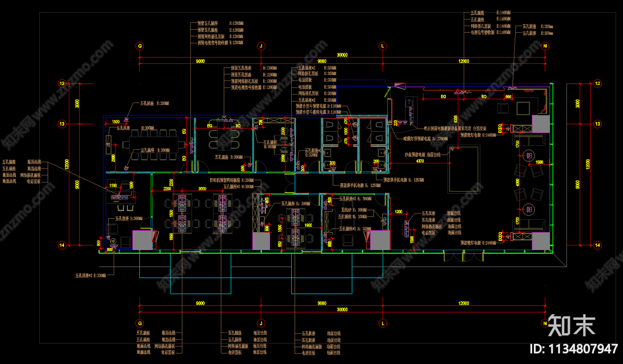623x364 pixels.
Task: Click the 4370 dimension label
Action: [x=420, y=161]
